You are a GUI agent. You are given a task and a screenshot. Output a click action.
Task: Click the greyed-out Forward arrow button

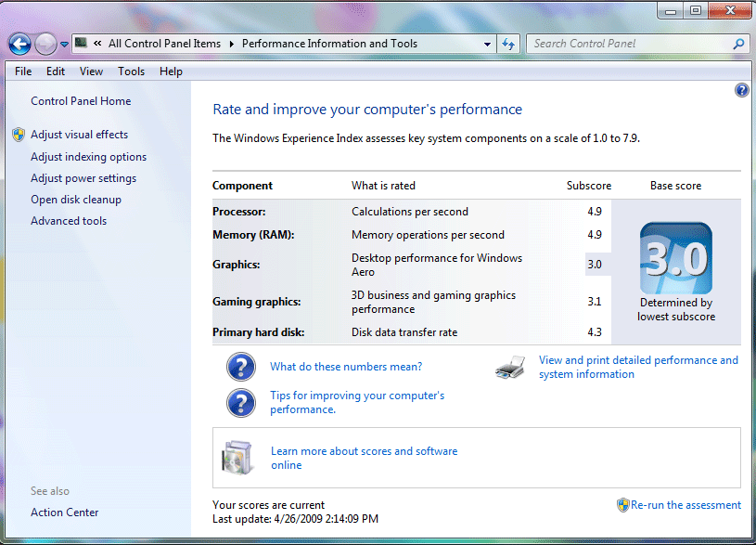45,45
